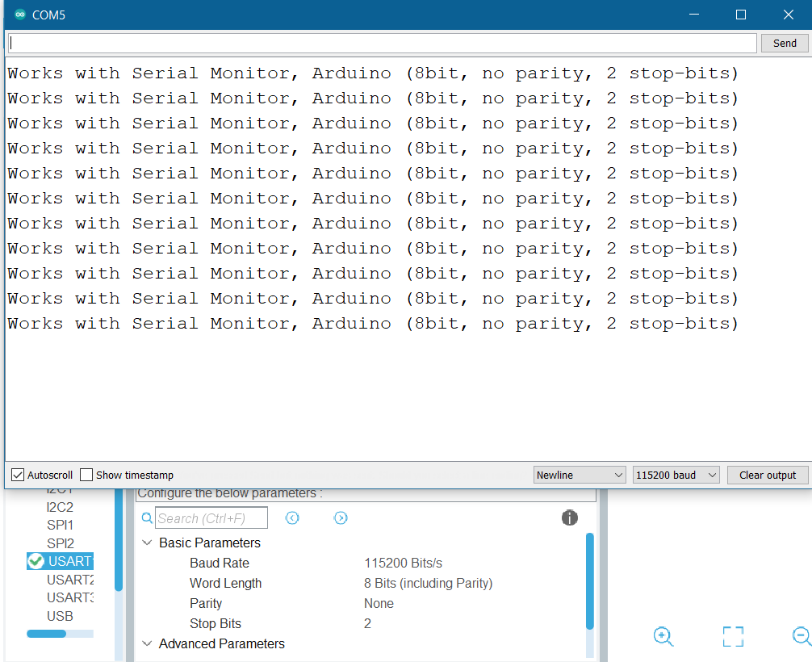Click the peripheral list vertical scrollbar

pyautogui.click(x=119, y=538)
